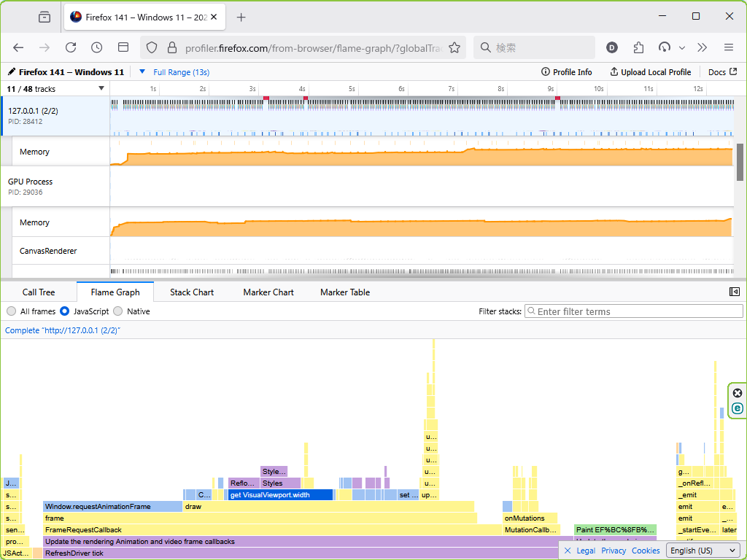This screenshot has height=560, width=747.
Task: Toggle the profiler recording button
Action: [x=664, y=47]
